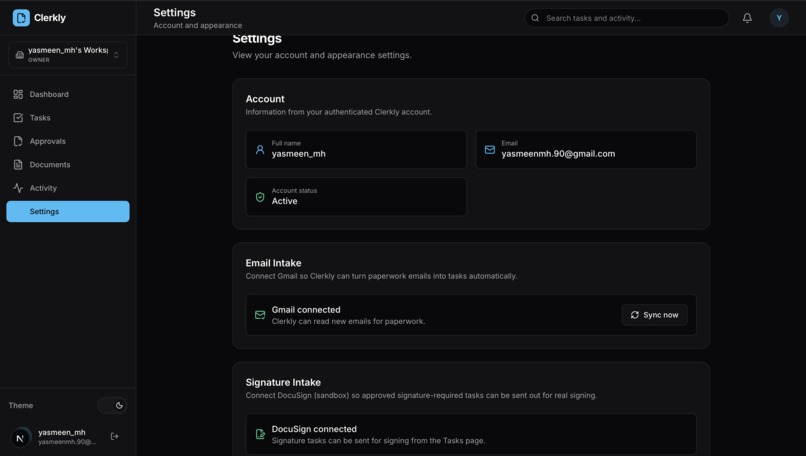Open the Dashboard page
806x456 pixels.
[68, 94]
